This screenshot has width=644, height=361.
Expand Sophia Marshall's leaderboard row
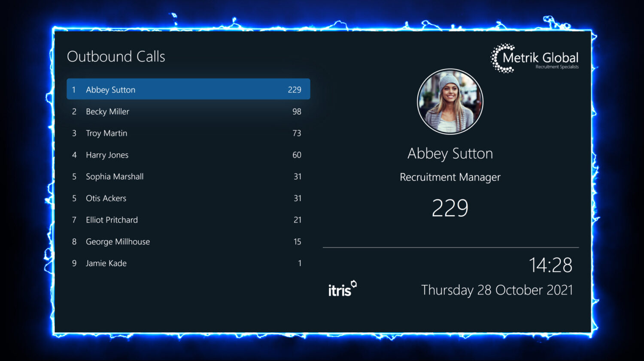coord(188,177)
